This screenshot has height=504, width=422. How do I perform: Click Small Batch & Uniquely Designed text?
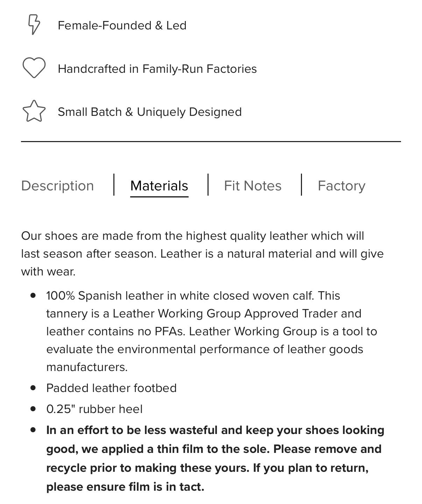coord(150,112)
